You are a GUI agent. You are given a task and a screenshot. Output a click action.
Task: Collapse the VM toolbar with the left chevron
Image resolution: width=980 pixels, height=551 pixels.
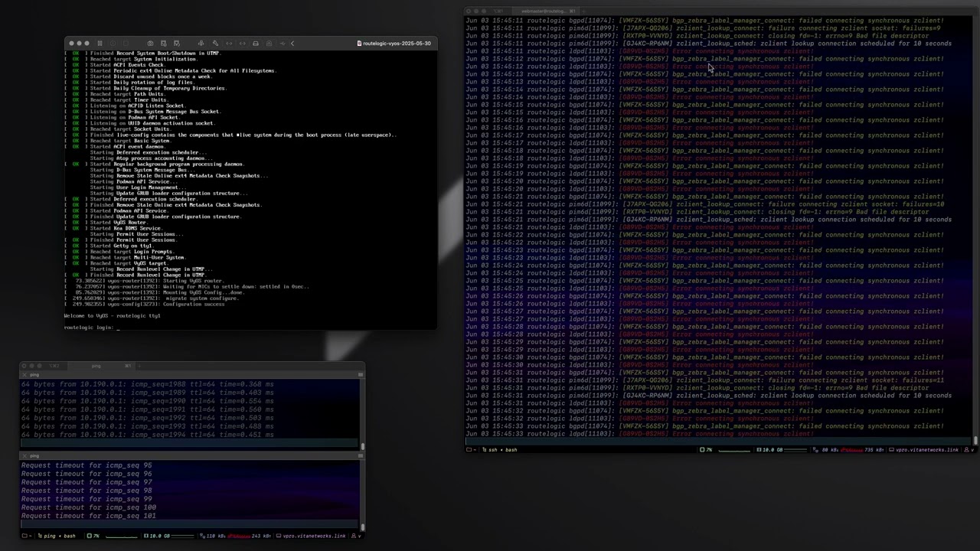point(292,44)
